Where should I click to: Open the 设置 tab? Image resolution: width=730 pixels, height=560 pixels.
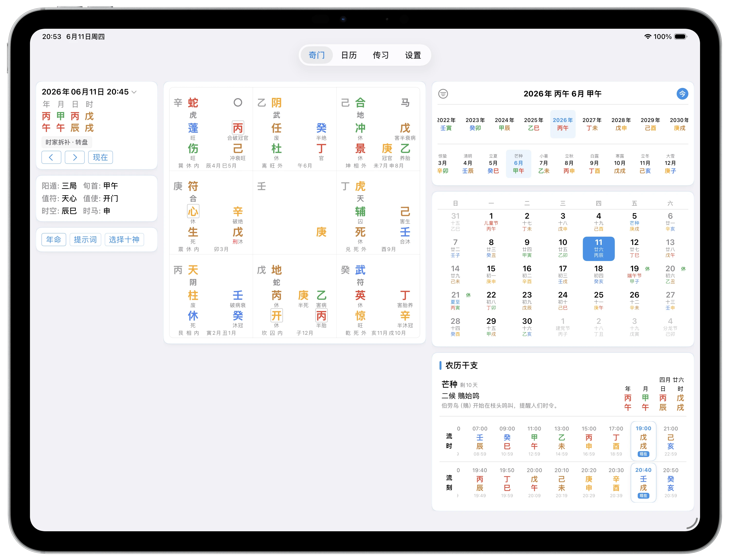click(413, 55)
